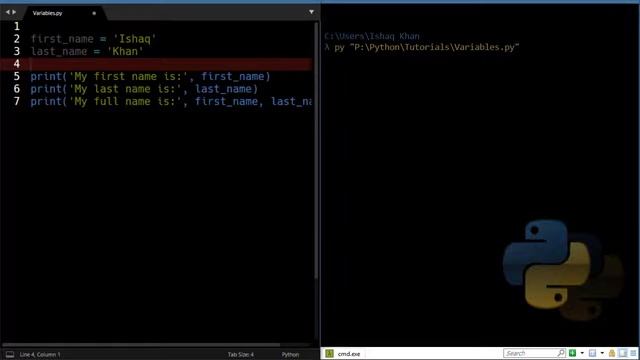Viewport: 640px width, 360px height.
Task: Click the C:\Users\Ishaq Khan path
Action: (x=372, y=36)
